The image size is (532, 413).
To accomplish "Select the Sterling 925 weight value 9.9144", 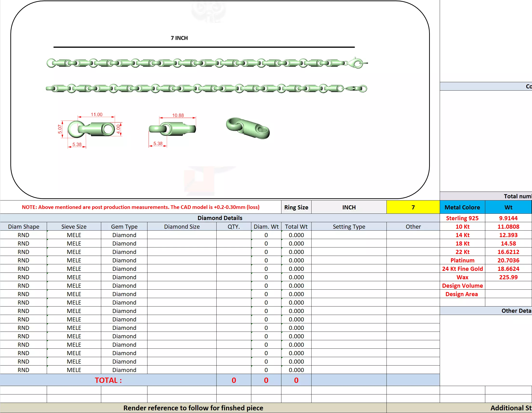I will coord(508,218).
